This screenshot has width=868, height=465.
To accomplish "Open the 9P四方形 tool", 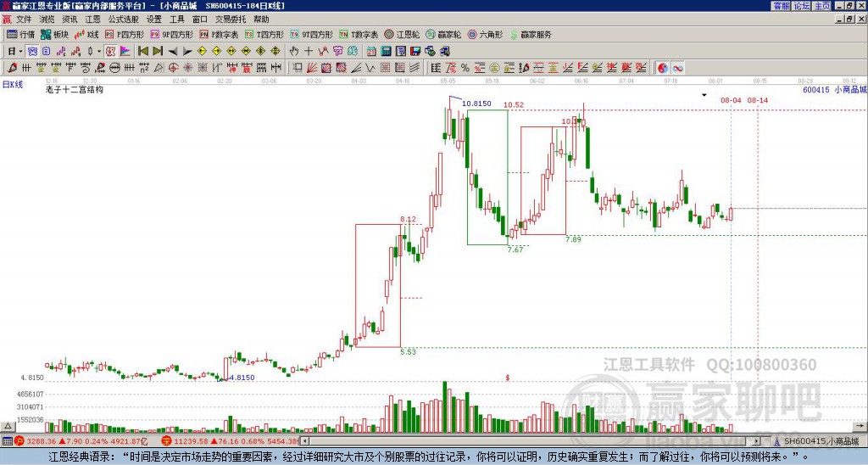I will tap(172, 34).
